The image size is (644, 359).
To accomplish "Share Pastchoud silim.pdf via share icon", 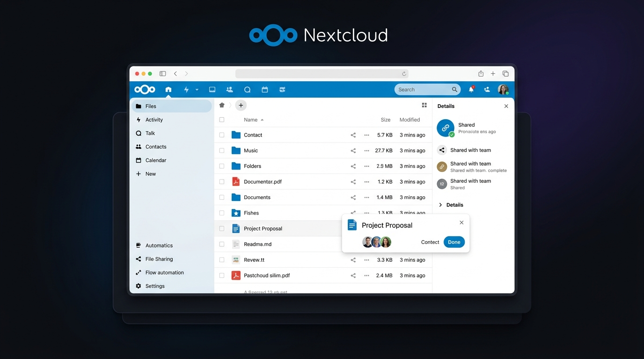I will (x=353, y=275).
